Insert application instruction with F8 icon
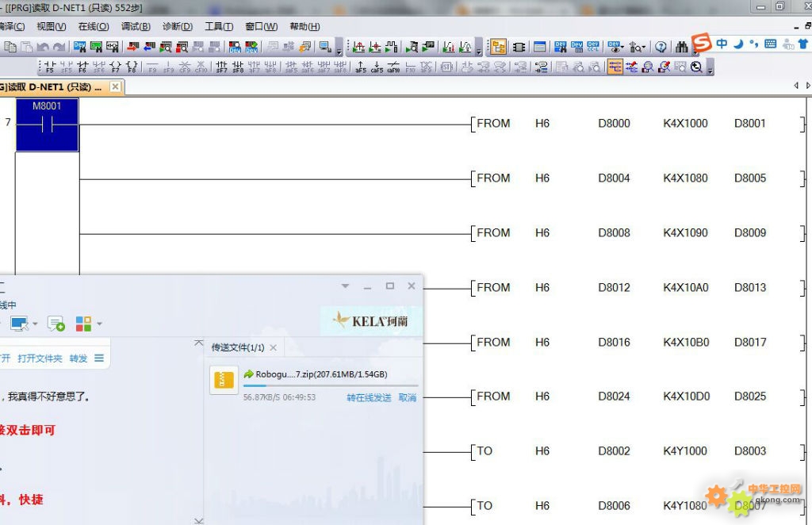Image resolution: width=812 pixels, height=525 pixels. pyautogui.click(x=132, y=67)
